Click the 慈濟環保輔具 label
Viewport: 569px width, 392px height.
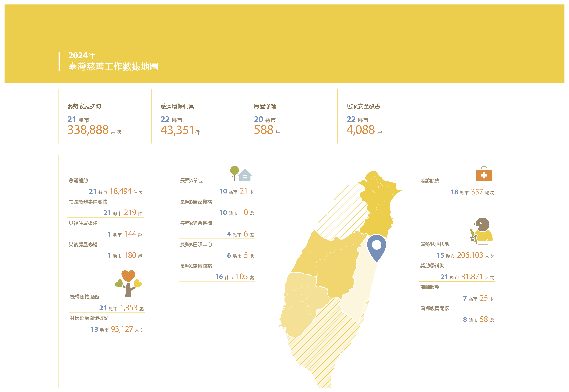point(177,106)
